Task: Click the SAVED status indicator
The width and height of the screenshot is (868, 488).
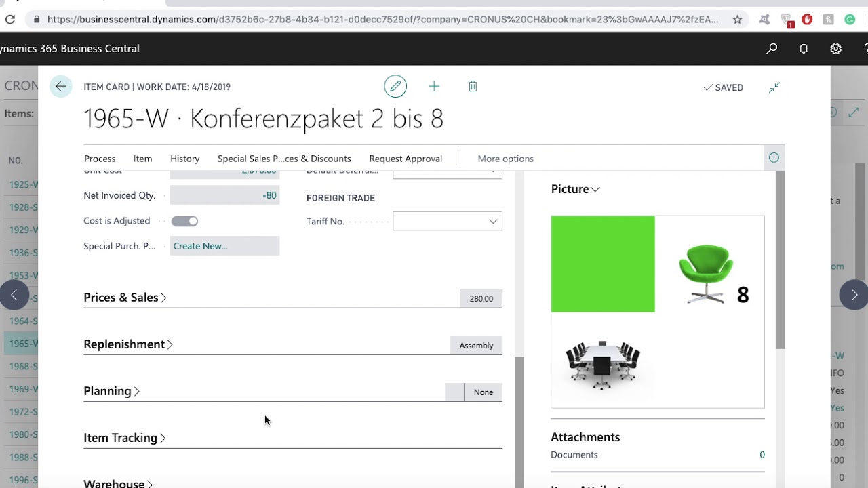Action: [723, 87]
